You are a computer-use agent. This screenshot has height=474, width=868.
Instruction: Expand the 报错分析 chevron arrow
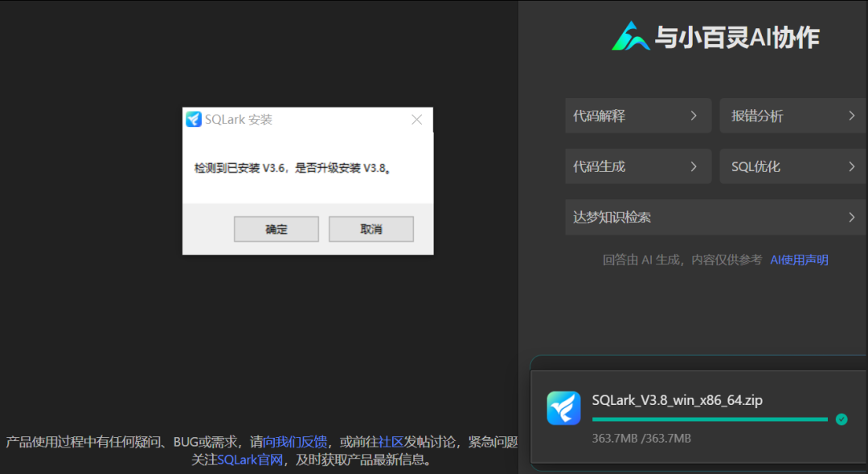[852, 116]
